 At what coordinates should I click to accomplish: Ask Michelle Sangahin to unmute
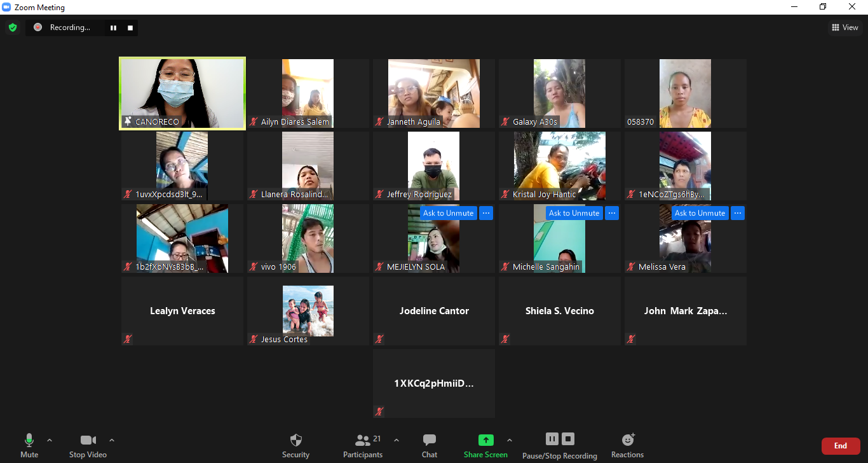[x=574, y=213]
